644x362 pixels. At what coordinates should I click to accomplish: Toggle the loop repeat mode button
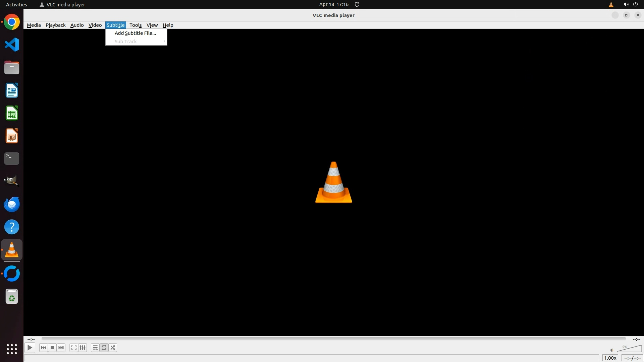(104, 348)
